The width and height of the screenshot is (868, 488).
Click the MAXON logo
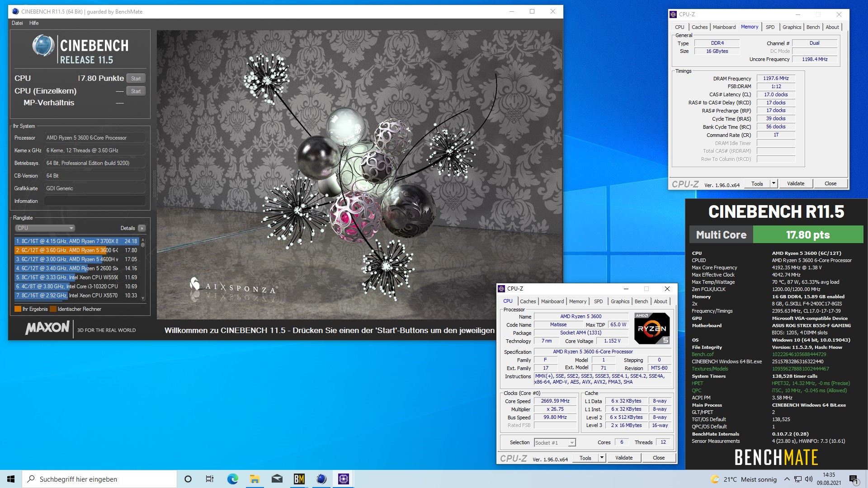point(47,328)
